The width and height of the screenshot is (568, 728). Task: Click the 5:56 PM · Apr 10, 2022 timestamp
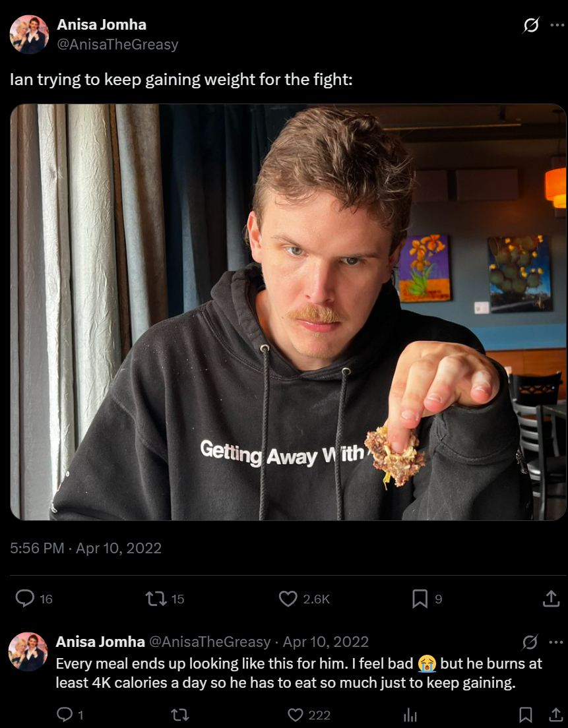tap(86, 549)
